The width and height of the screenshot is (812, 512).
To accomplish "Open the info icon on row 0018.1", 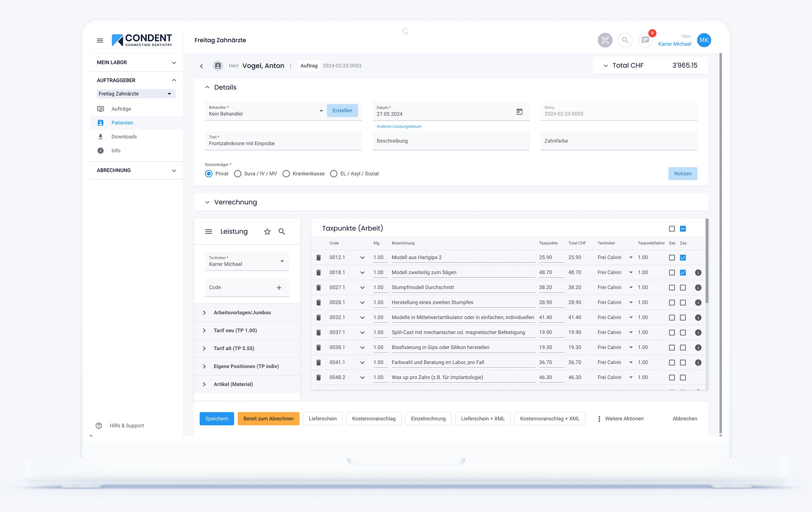I will (x=698, y=272).
